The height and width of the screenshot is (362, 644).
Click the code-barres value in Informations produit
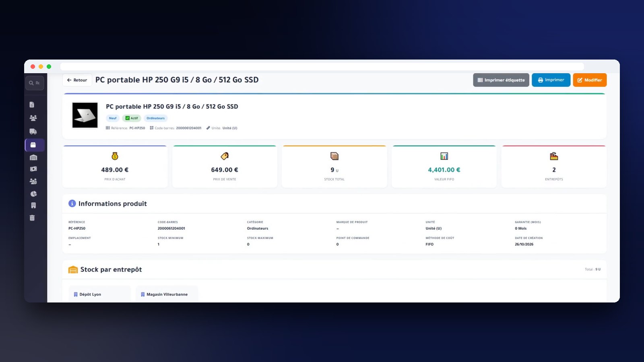coord(171,228)
